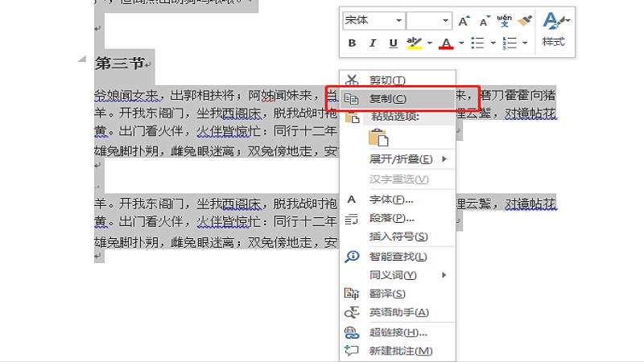Click the Shrink Font size icon

point(485,21)
